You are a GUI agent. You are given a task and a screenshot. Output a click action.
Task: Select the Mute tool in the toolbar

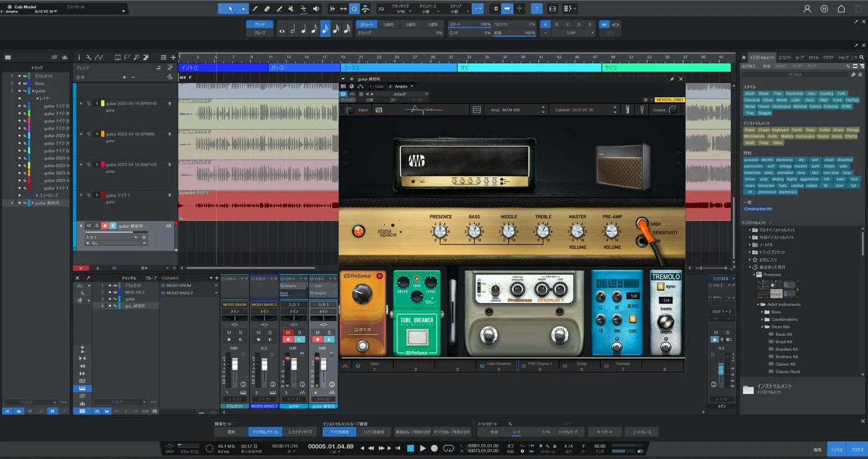coord(291,9)
